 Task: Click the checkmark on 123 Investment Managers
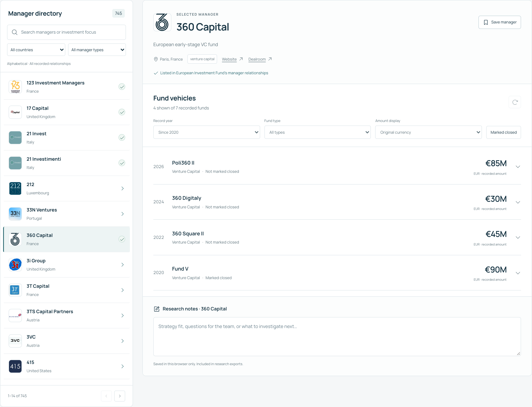(x=122, y=87)
